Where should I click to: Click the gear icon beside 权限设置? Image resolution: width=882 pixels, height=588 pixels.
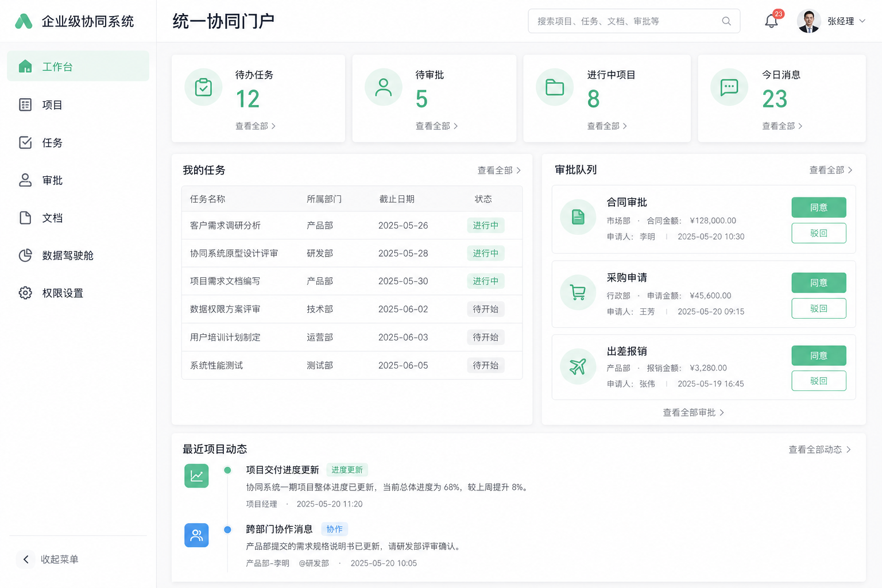click(x=25, y=293)
